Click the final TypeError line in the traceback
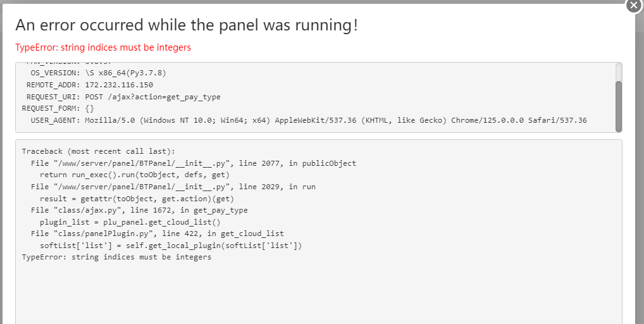The width and height of the screenshot is (644, 324). [x=116, y=257]
